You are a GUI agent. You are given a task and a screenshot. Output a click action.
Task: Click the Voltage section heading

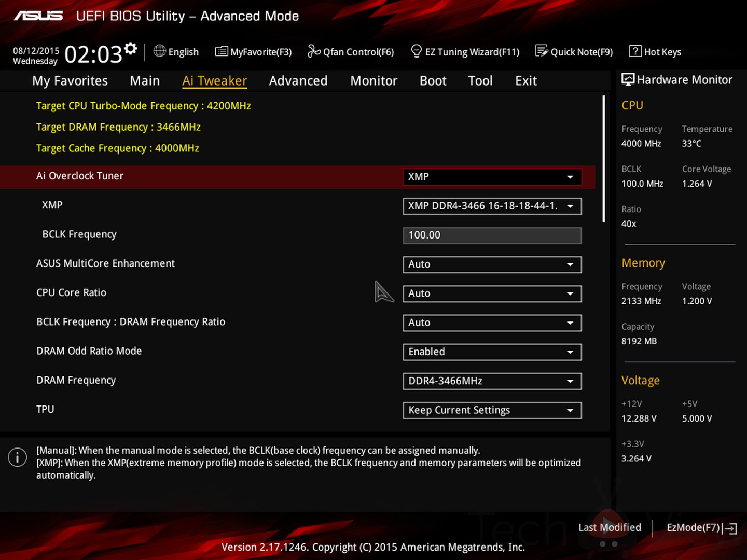click(641, 381)
